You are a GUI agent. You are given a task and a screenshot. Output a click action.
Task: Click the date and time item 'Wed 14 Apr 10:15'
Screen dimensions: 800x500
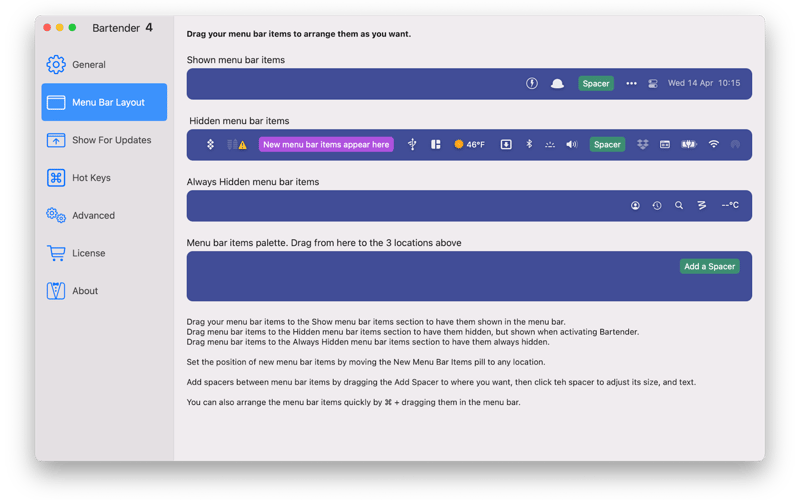click(704, 83)
